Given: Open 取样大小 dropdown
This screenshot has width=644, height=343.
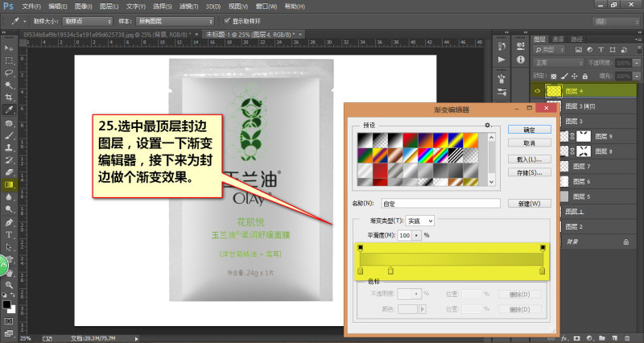Looking at the screenshot, I should point(87,21).
